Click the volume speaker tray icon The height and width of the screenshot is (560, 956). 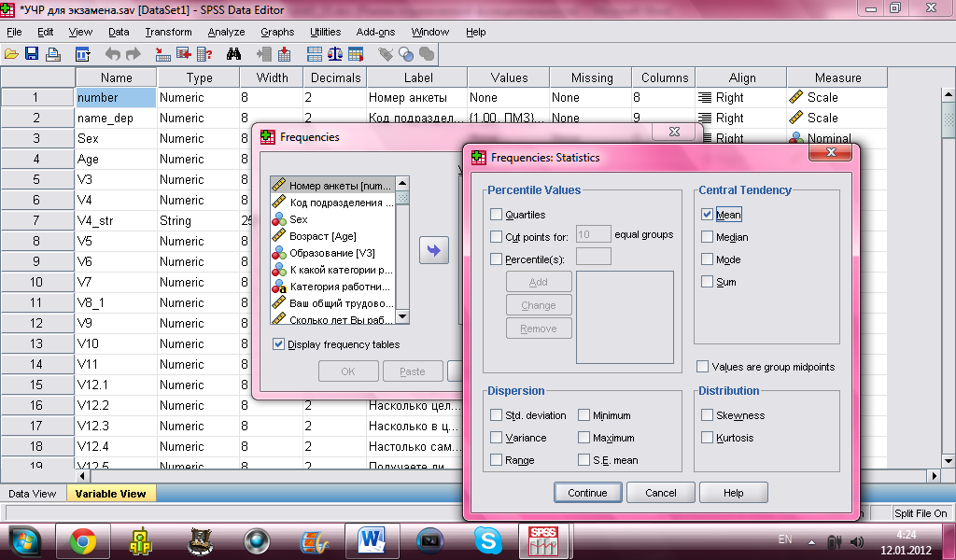tap(857, 541)
